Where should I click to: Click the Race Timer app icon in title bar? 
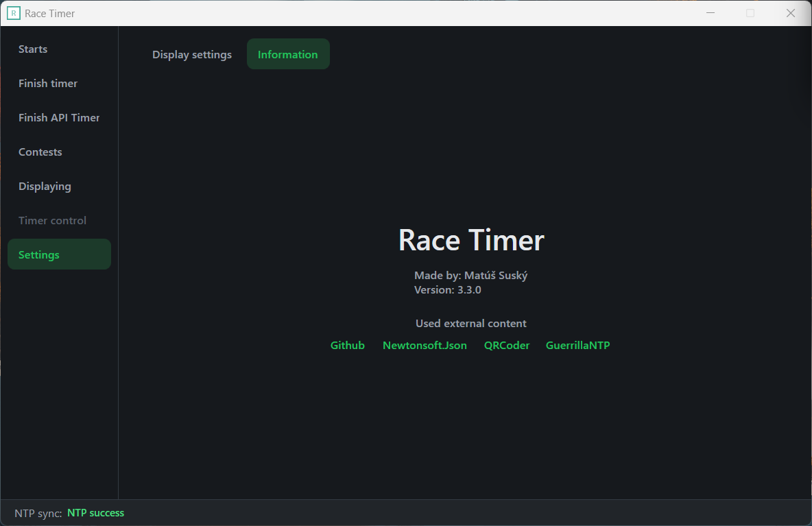(x=14, y=14)
